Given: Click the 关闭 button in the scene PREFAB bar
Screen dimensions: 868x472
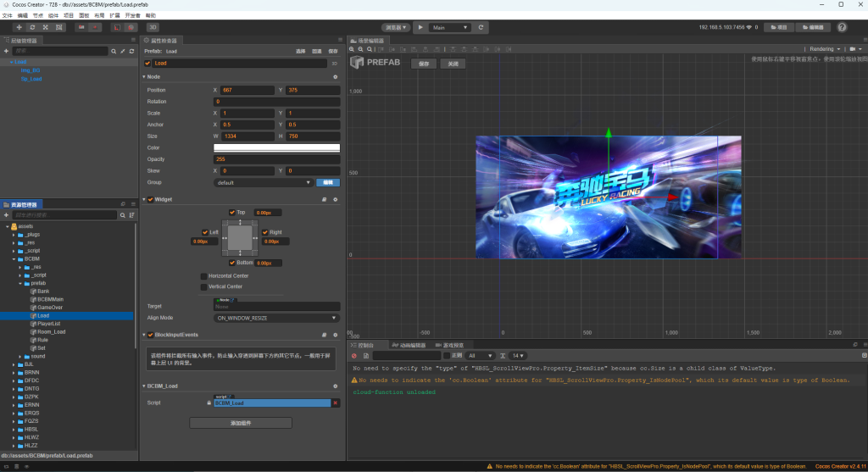Looking at the screenshot, I should 453,64.
